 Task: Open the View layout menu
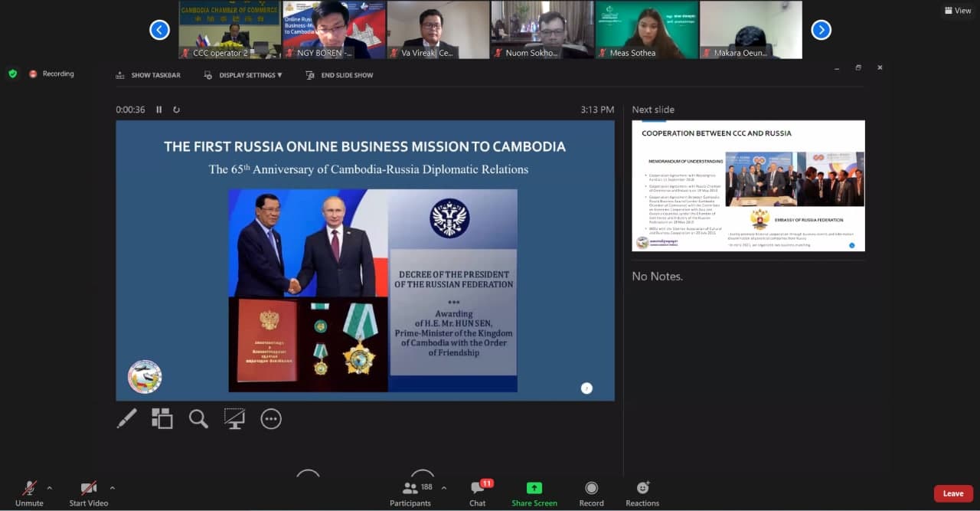[x=958, y=11]
